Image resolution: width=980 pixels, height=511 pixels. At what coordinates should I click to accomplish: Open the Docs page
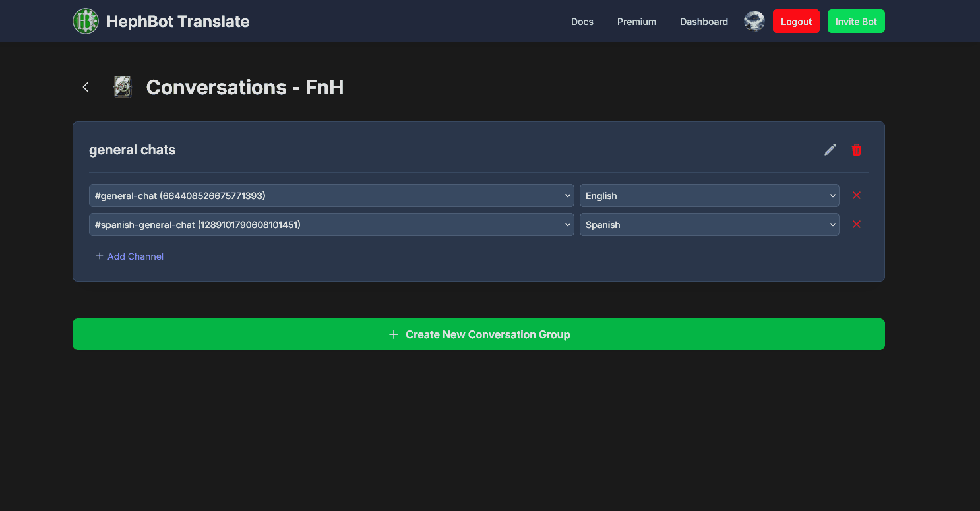pos(582,22)
